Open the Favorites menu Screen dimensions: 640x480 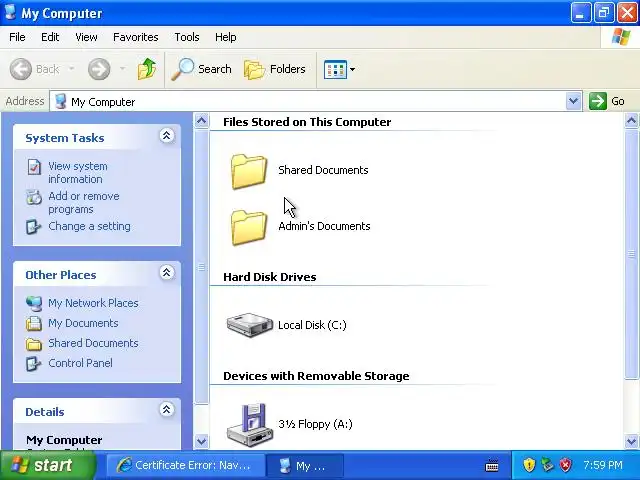136,37
